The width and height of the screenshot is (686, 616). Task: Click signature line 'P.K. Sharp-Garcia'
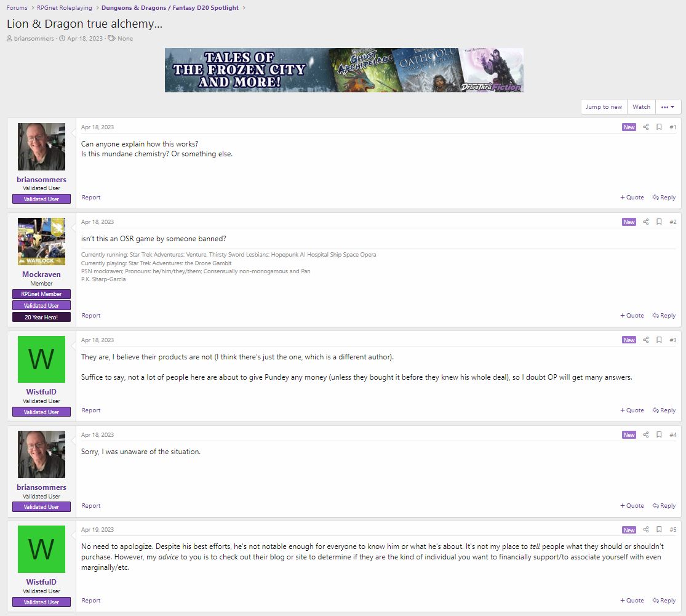point(103,279)
